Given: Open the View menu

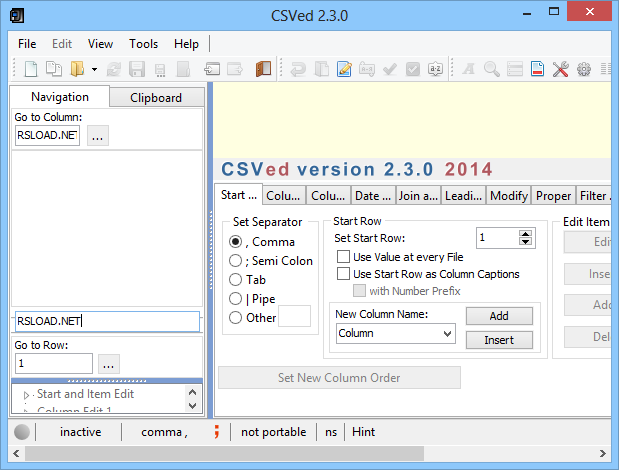Looking at the screenshot, I should [100, 44].
